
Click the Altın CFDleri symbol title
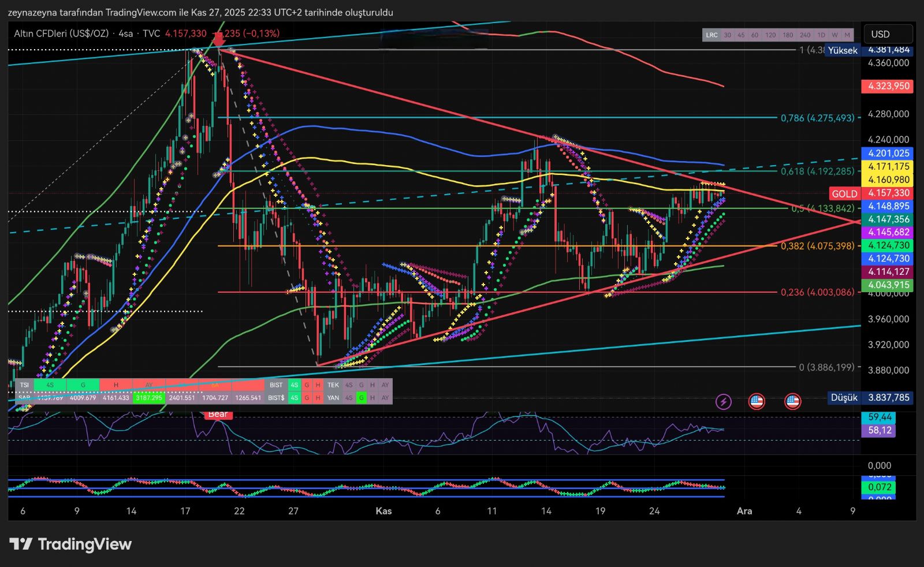tap(61, 33)
